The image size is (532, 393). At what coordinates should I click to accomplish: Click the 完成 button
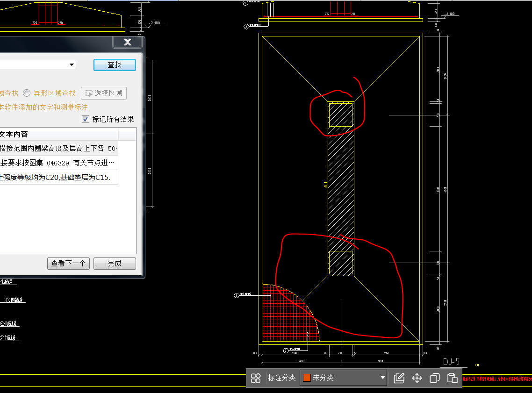click(x=115, y=264)
